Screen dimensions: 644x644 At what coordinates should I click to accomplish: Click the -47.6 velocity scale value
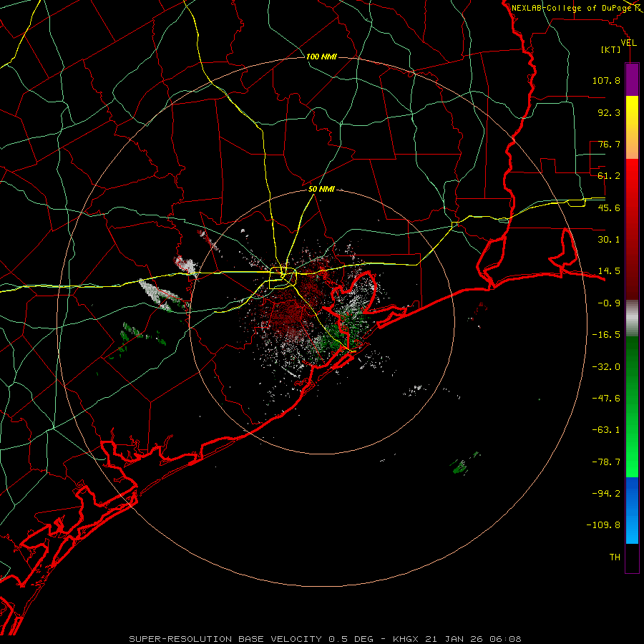(606, 399)
